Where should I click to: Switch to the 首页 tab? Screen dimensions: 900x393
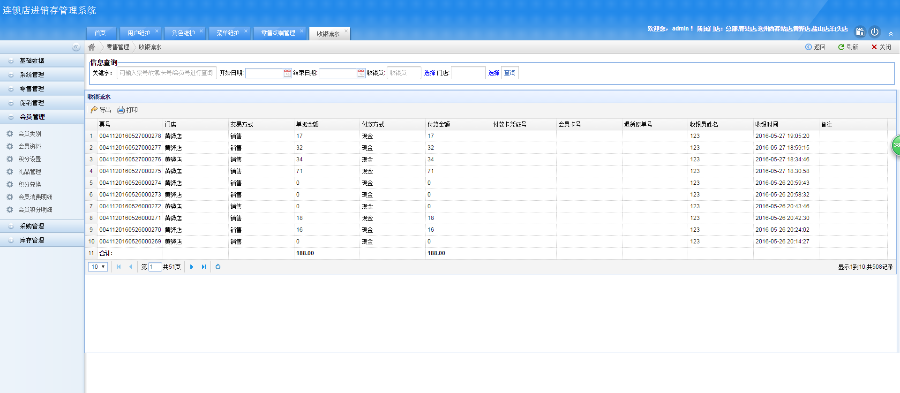[x=100, y=33]
